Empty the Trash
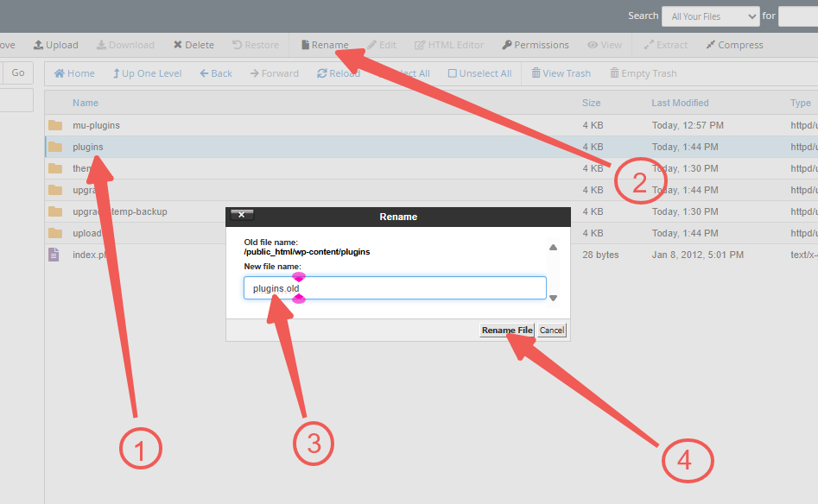Screen dimensions: 818x504 point(643,72)
